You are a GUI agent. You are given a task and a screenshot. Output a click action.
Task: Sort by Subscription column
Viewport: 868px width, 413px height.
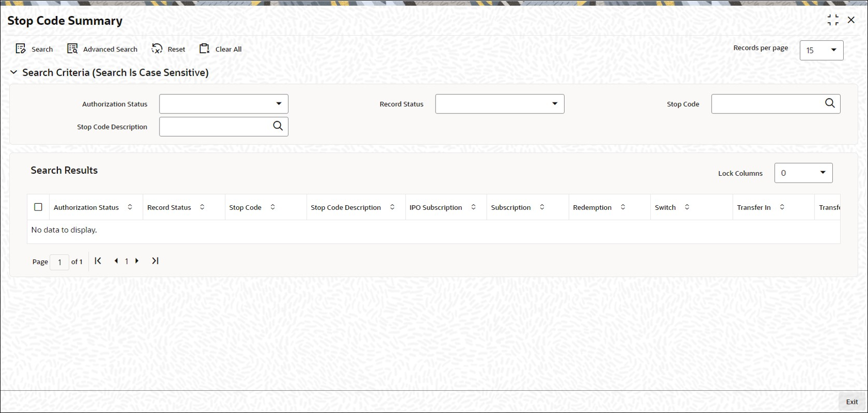(542, 207)
